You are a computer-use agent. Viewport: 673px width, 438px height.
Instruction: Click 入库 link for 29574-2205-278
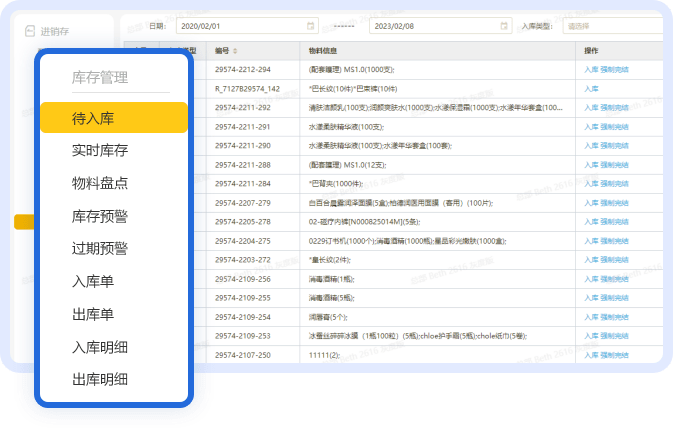591,222
